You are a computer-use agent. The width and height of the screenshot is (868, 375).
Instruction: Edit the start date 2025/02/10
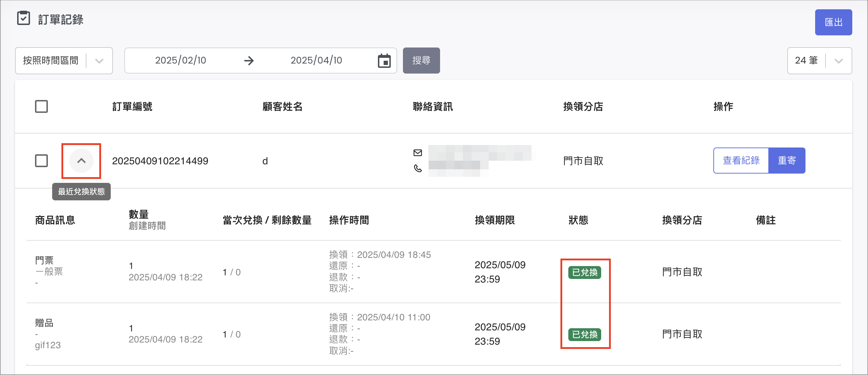click(181, 60)
